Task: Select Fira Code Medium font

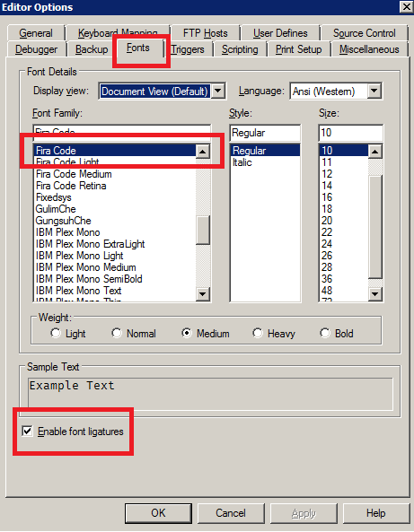Action: click(115, 174)
